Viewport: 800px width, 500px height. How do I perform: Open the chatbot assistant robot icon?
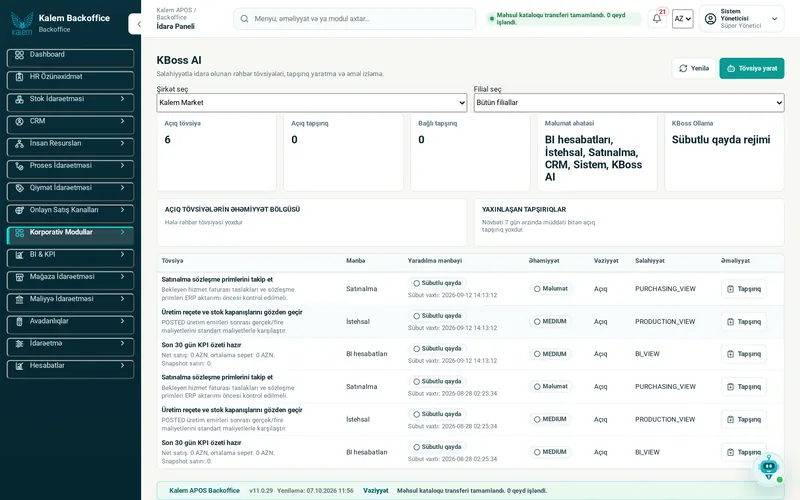click(x=768, y=467)
